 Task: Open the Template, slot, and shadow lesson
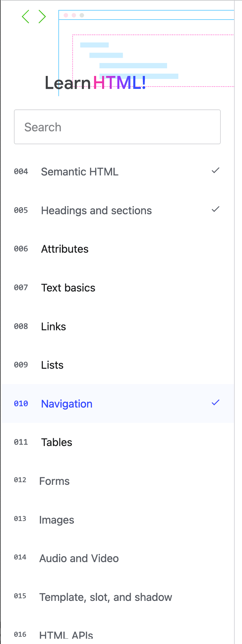[x=105, y=597]
